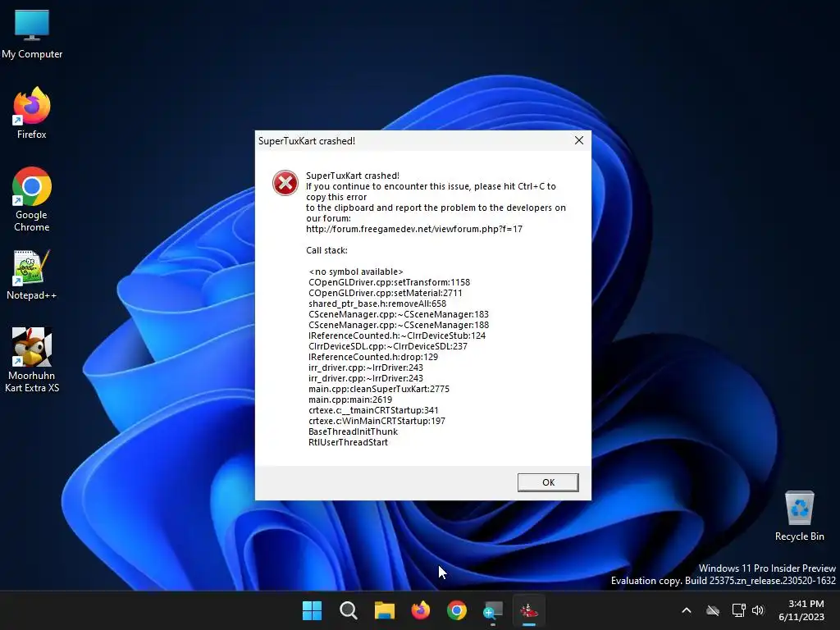
Task: Click crtexe.c:__tmainCRTStartup:341 line
Action: pos(373,410)
